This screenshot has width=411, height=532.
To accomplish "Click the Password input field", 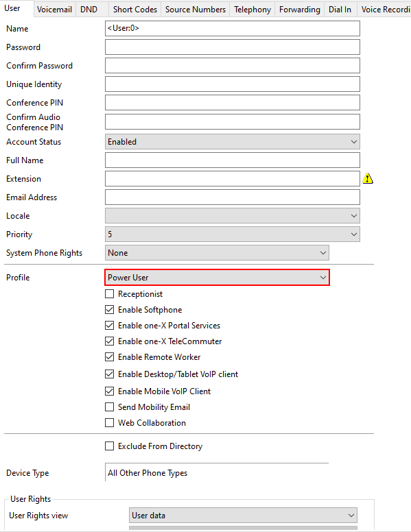I will coord(233,47).
